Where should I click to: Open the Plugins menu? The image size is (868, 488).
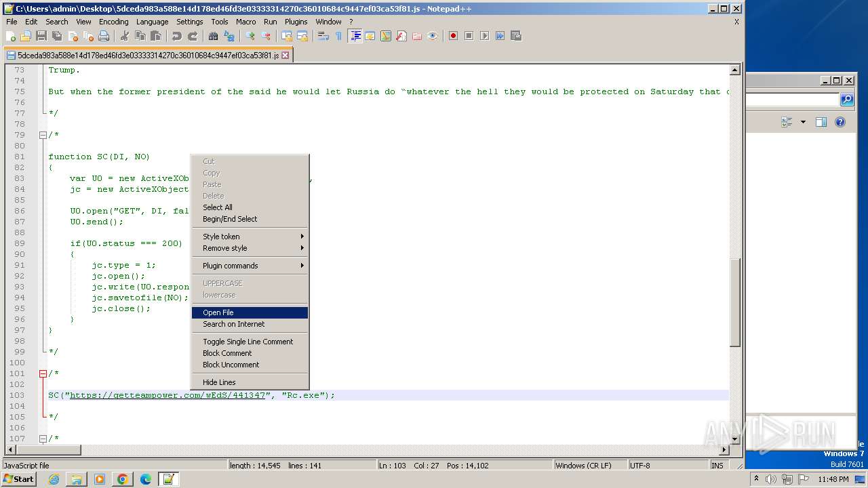[296, 22]
